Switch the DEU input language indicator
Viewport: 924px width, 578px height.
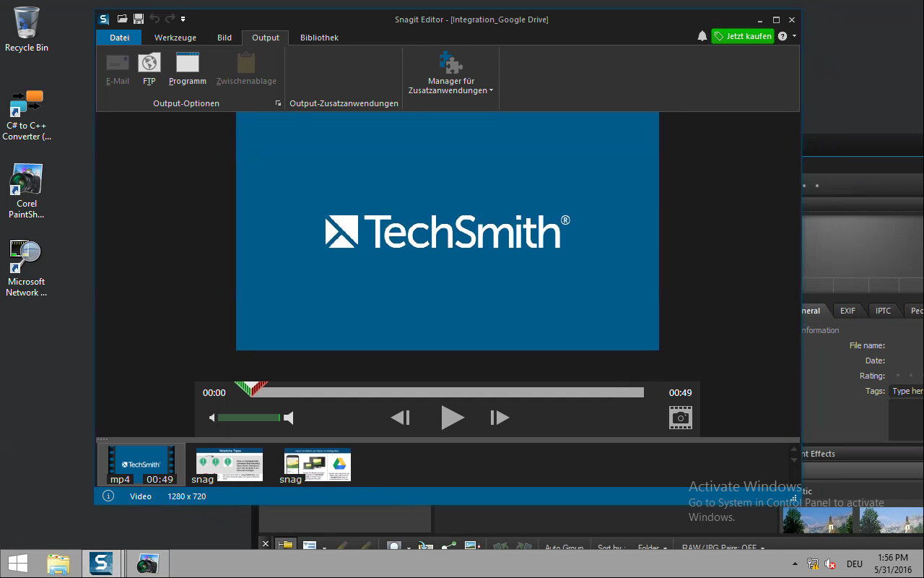pos(854,564)
